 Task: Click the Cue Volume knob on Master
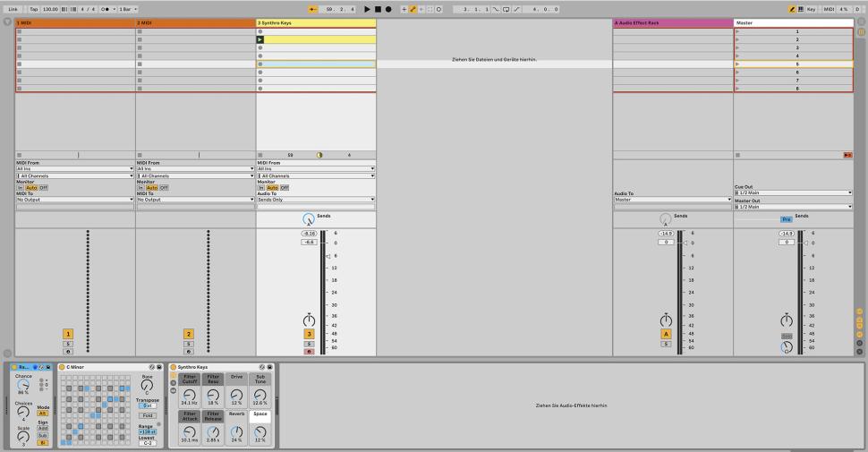coord(787,347)
